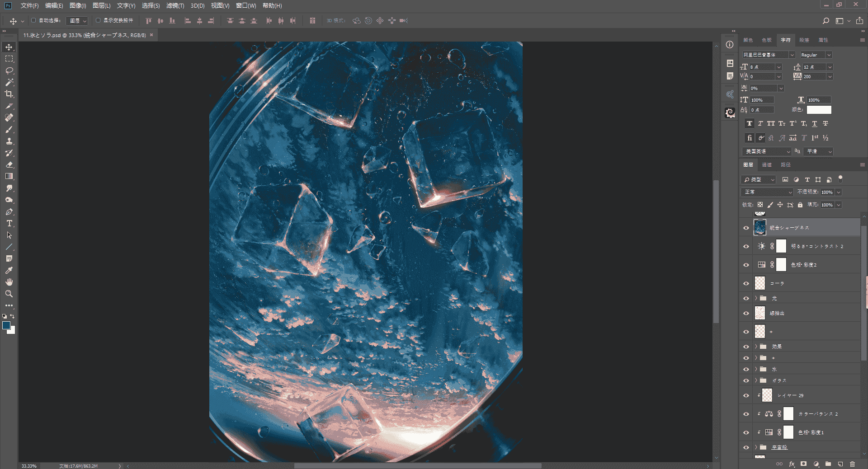Create a new layer from Layers panel
The height and width of the screenshot is (469, 868).
tap(840, 464)
